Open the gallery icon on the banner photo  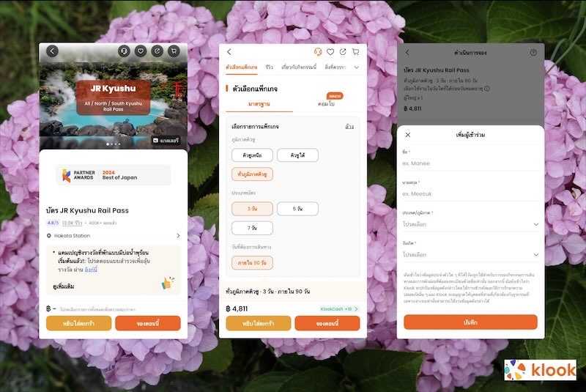coord(166,140)
